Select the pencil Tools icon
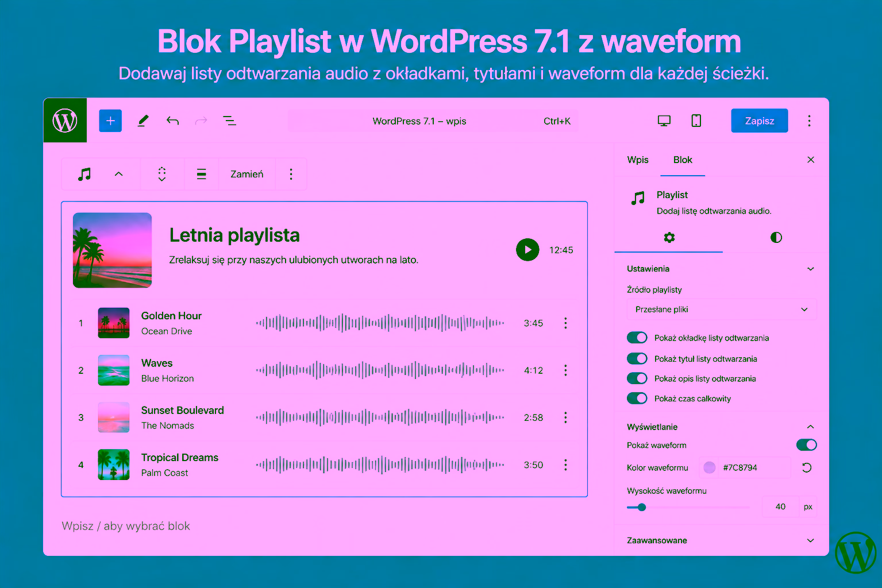Viewport: 882px width, 588px height. click(x=143, y=121)
